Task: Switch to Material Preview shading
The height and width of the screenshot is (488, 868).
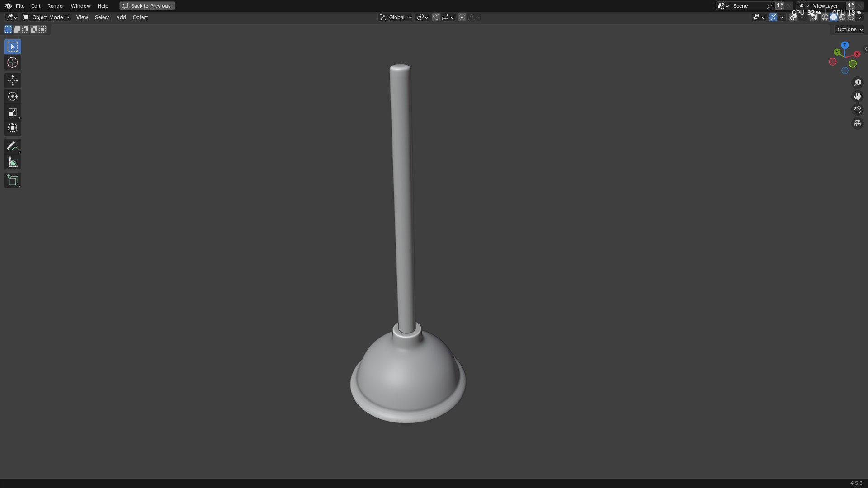Action: coord(842,17)
